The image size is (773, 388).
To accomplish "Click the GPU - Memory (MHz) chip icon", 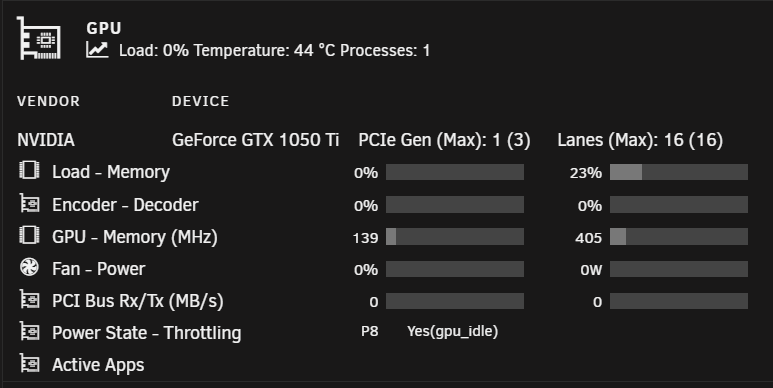I will [29, 236].
